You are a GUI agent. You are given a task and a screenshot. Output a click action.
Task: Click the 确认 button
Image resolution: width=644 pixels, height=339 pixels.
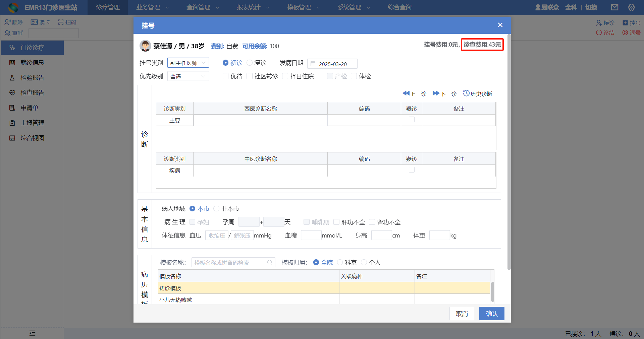(491, 314)
